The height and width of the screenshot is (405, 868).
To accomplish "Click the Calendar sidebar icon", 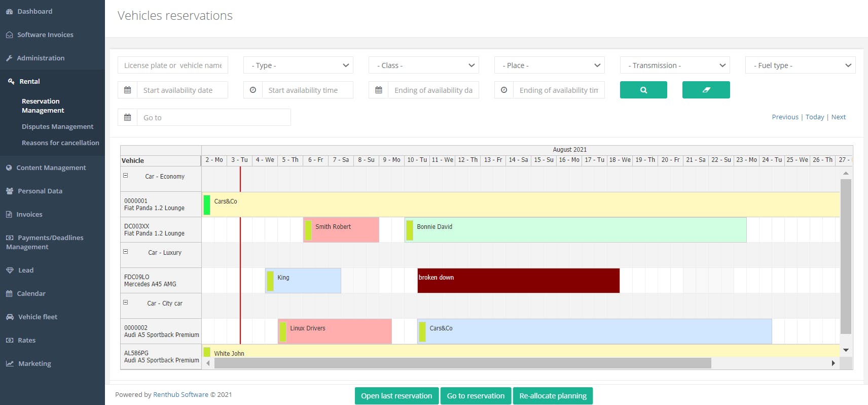I will pyautogui.click(x=9, y=294).
